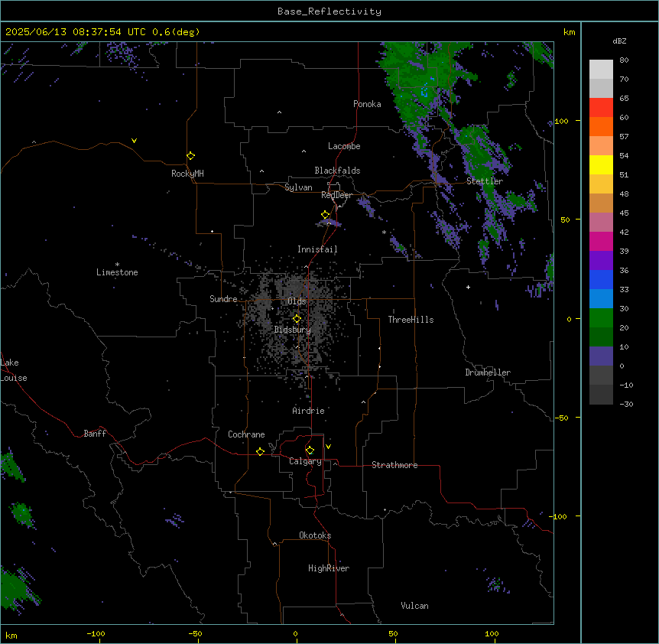Click the white star marker east of Innisfail
The height and width of the screenshot is (644, 659).
click(384, 232)
